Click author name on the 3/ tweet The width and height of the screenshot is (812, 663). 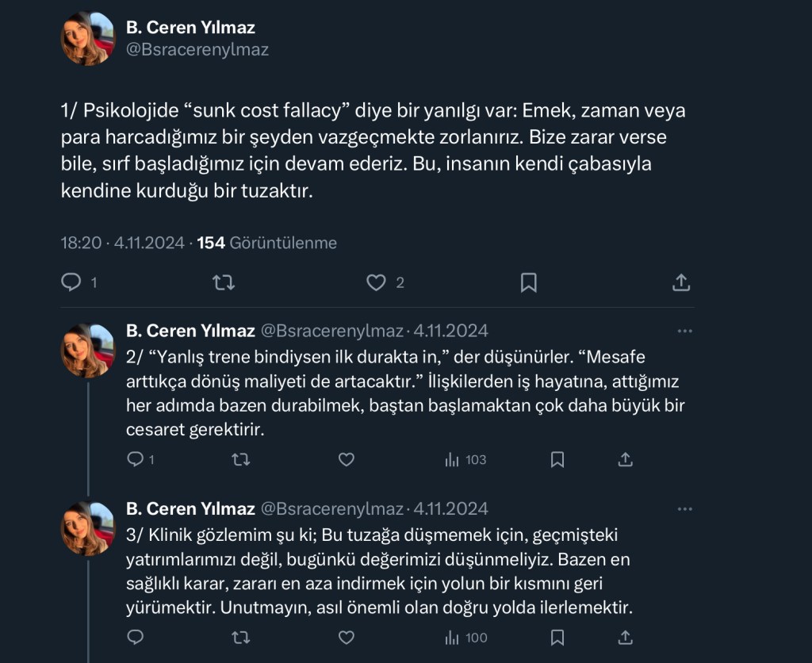pyautogui.click(x=190, y=508)
